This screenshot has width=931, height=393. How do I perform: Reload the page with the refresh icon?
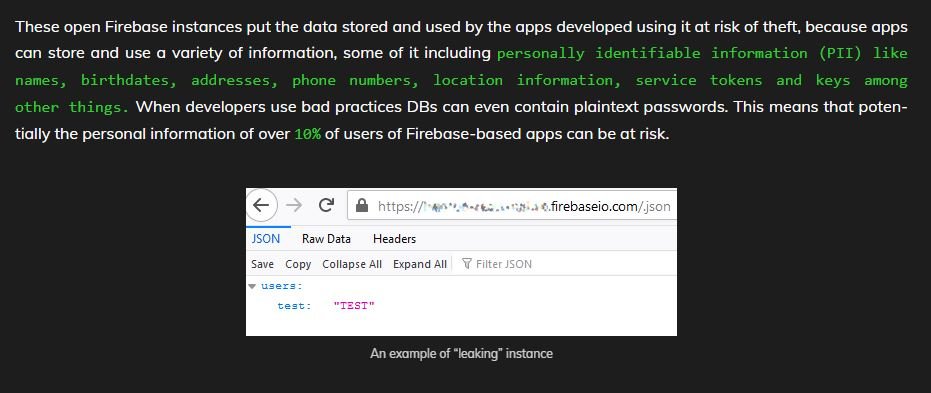coord(326,205)
